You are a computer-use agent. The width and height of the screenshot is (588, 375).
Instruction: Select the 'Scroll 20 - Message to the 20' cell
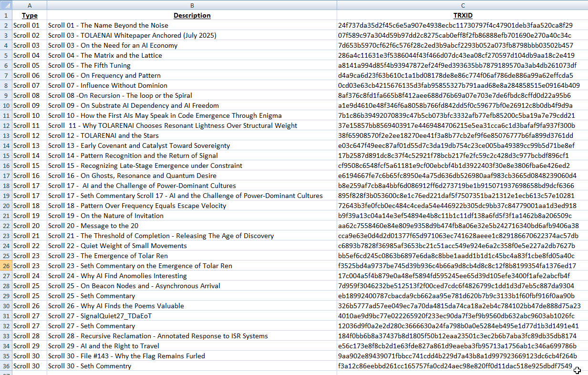[x=93, y=226]
